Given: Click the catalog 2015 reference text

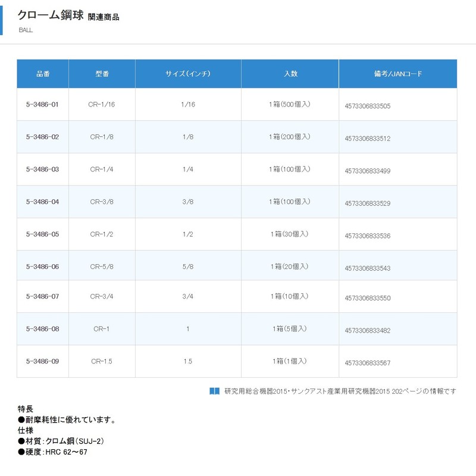Looking at the screenshot, I should [340, 391].
